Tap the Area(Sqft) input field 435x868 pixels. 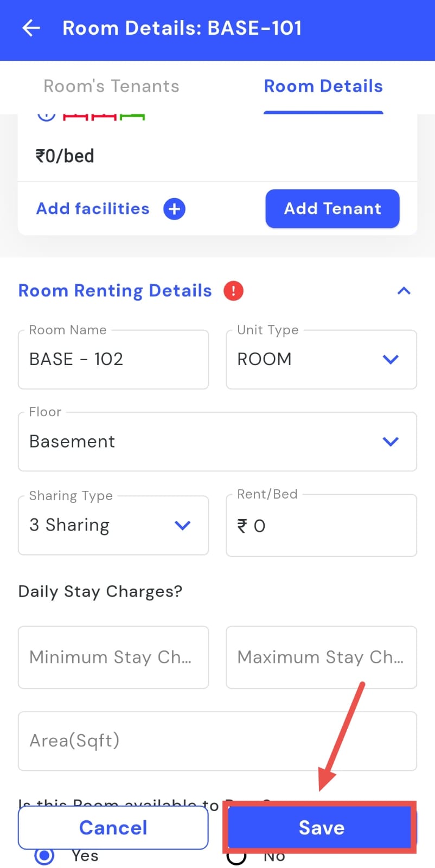(x=217, y=741)
